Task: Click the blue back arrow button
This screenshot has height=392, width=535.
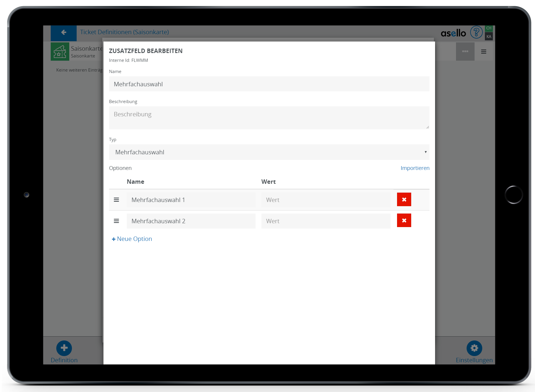Action: point(64,33)
